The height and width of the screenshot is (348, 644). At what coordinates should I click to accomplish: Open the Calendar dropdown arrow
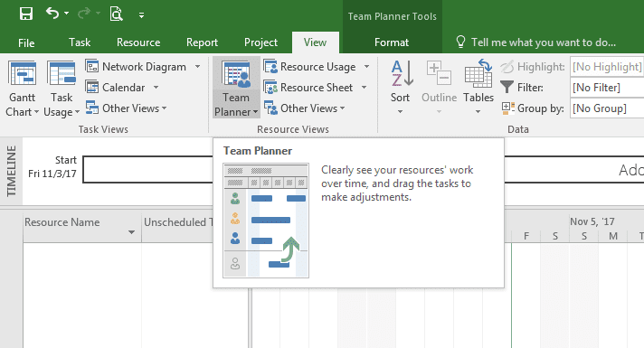tap(156, 88)
